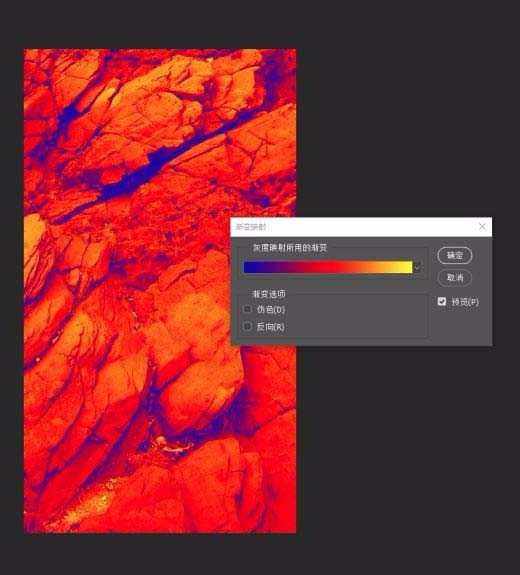Enable the 仿色(D) dither checkbox
Viewport: 520px width, 575px height.
click(x=248, y=309)
